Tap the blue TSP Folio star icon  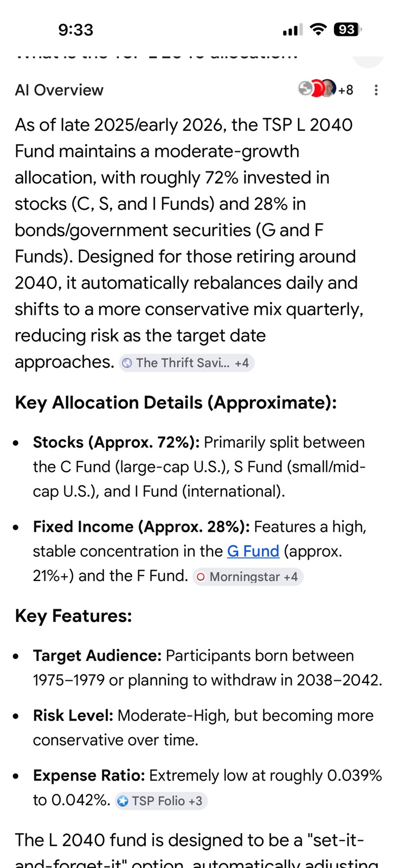pyautogui.click(x=123, y=801)
